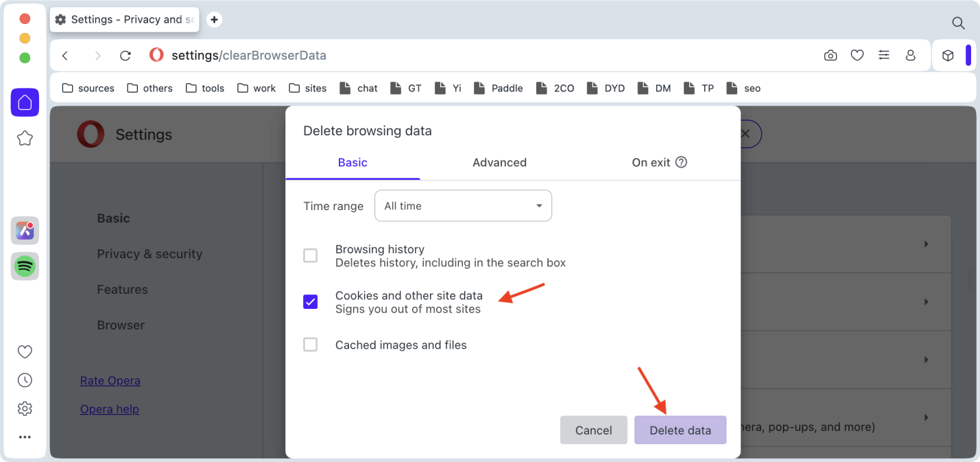Open Spotify in the sidebar
Viewport: 980px width, 462px height.
tap(25, 266)
